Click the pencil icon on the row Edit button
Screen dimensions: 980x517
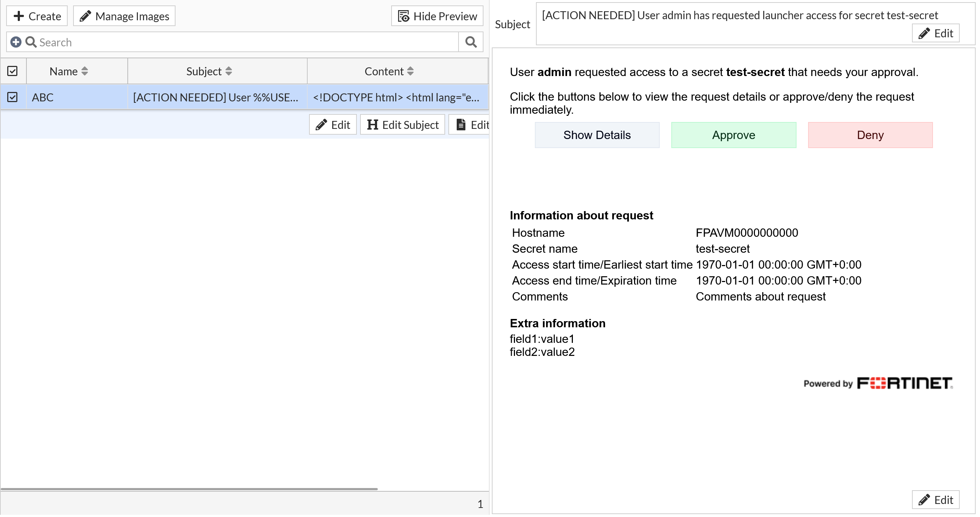[321, 125]
